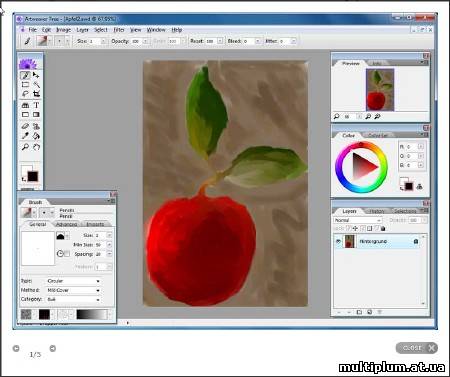Go to next image with right gallery arrow
450x377 pixels.
(53, 348)
